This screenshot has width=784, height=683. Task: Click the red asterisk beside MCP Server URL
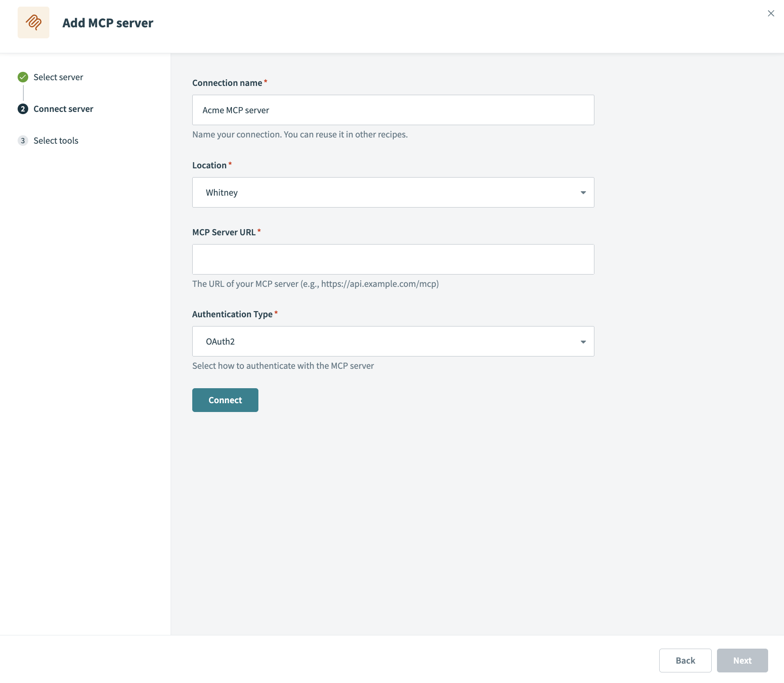click(260, 230)
